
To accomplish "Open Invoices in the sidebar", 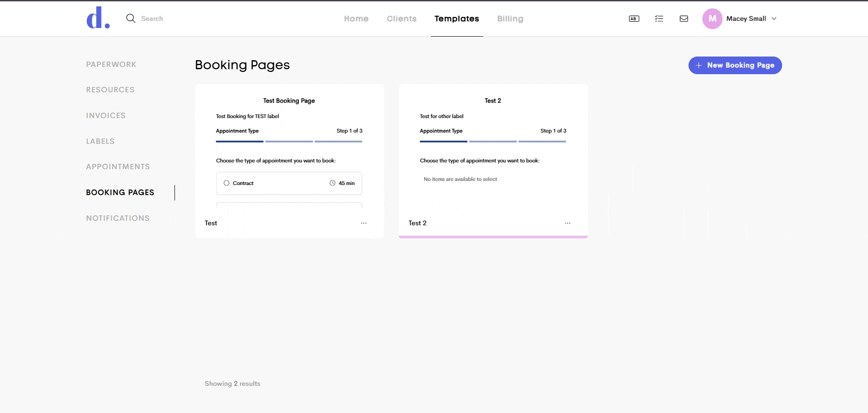I will pos(106,115).
